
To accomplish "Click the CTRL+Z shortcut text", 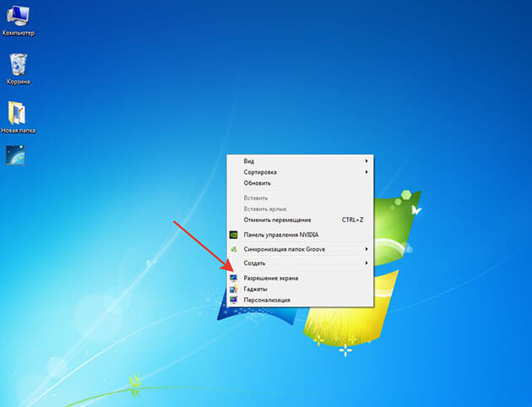I will click(x=352, y=220).
